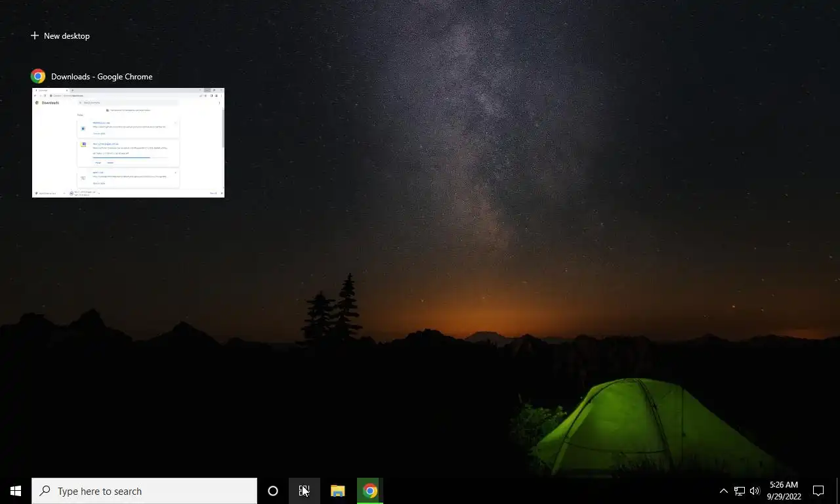
Task: Open the Downloads - Google Chrome window thumbnail
Action: [x=128, y=142]
